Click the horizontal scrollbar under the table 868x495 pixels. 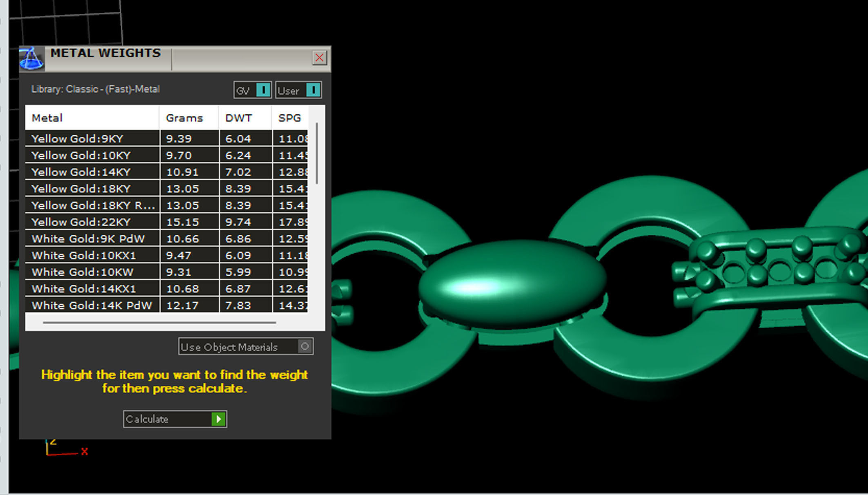tap(159, 322)
